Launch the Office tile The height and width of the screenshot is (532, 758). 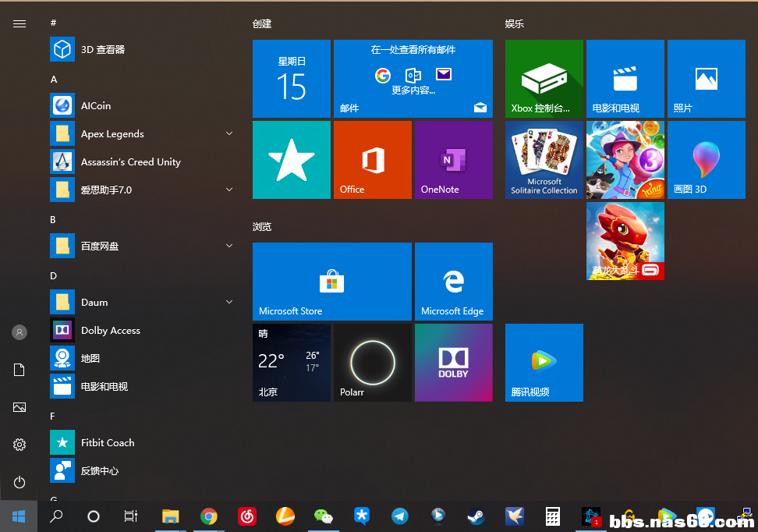click(372, 159)
